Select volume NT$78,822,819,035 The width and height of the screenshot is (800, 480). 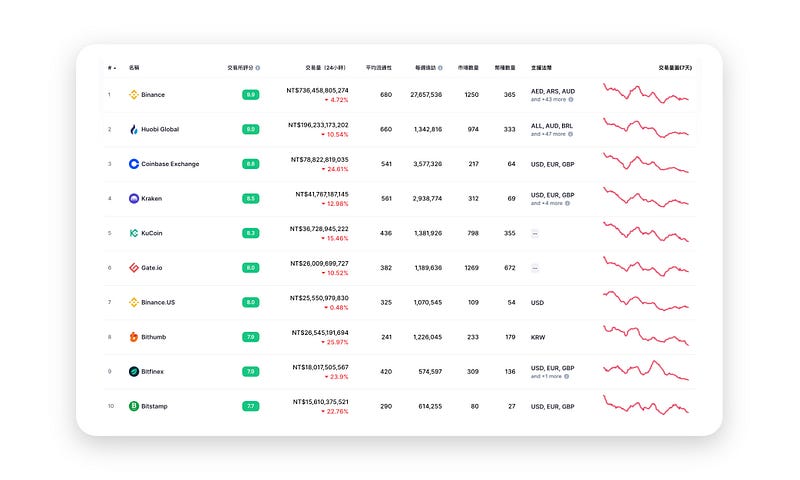(320, 160)
